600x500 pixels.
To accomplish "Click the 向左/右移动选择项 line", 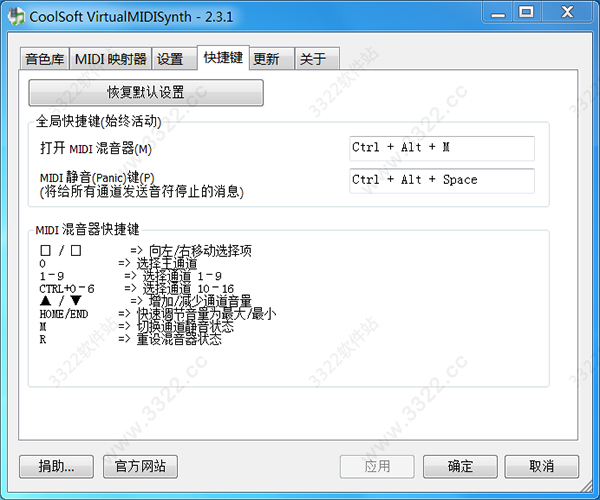I will 146,251.
